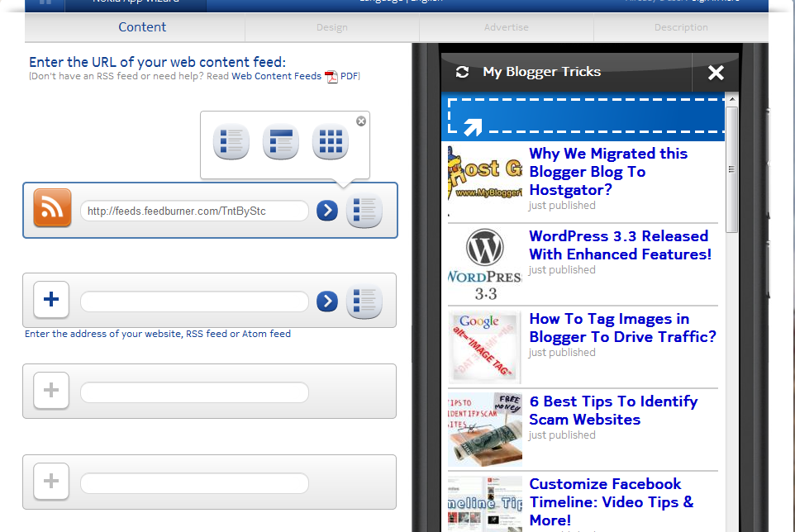
Task: Click the go arrow on the second feed row
Action: pyautogui.click(x=327, y=301)
